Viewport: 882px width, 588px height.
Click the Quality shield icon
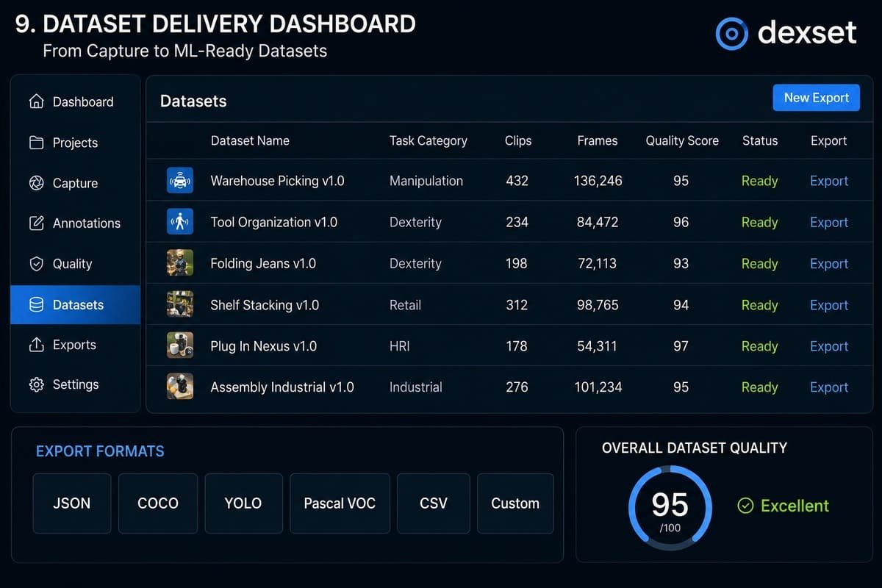click(x=36, y=264)
